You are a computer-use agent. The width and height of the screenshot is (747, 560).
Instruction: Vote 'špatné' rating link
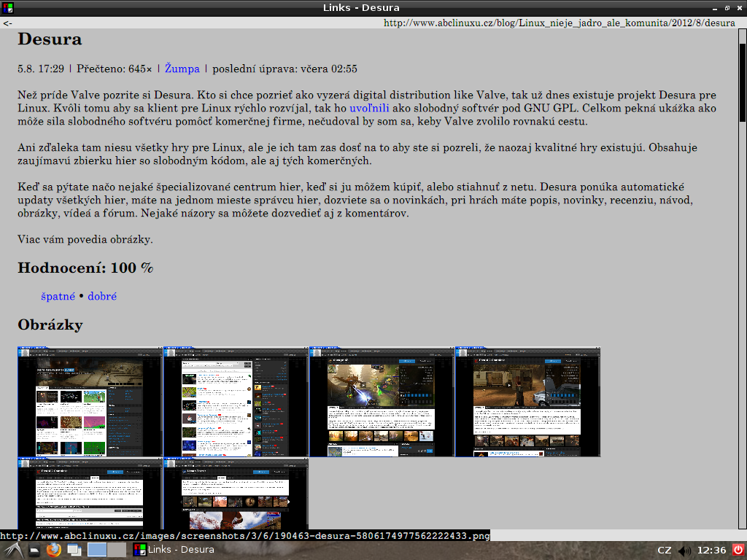[58, 296]
